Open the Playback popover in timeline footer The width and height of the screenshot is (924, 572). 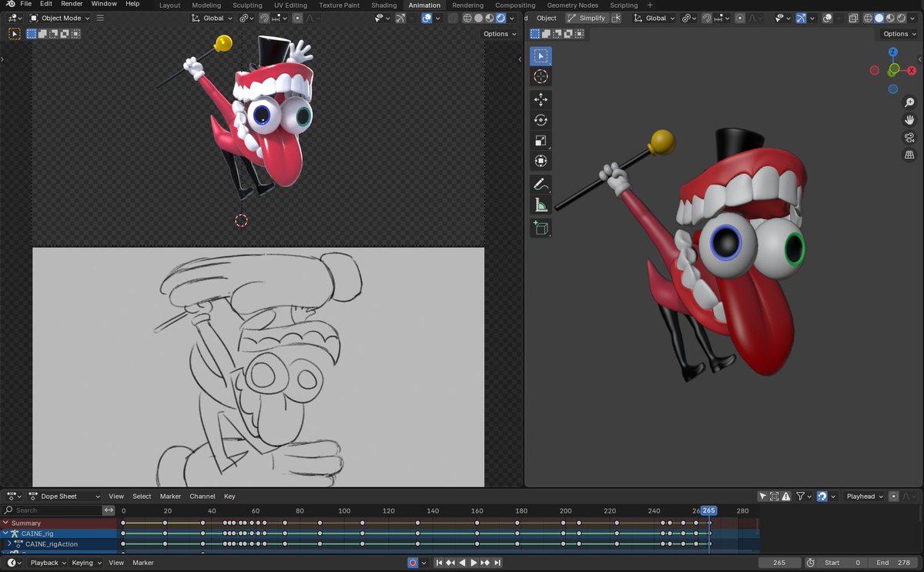[47, 563]
